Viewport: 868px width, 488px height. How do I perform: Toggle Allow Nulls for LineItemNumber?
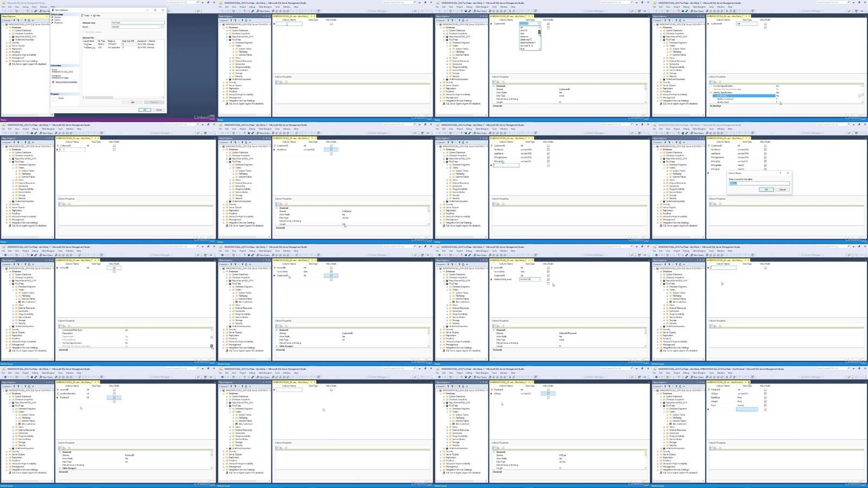[x=114, y=394]
